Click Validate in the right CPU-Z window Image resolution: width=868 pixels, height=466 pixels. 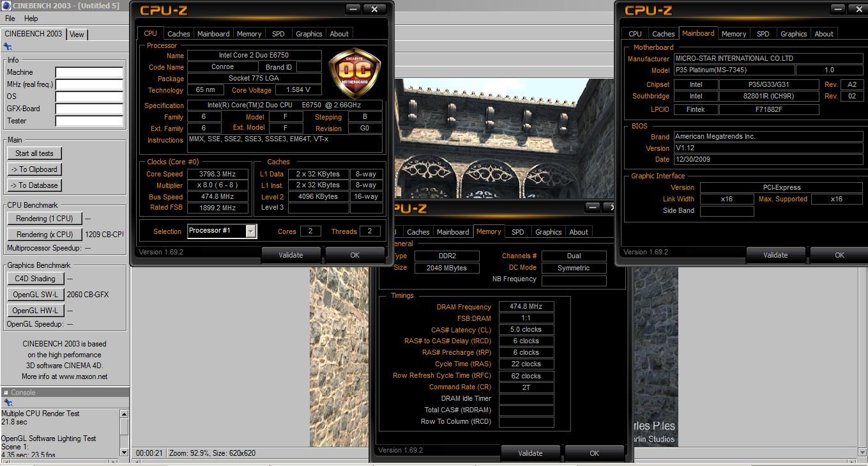[775, 255]
